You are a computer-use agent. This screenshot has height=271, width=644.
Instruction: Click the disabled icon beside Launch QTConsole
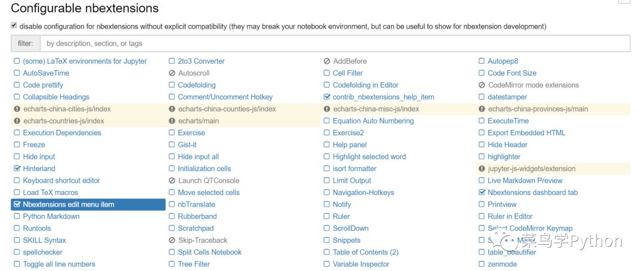point(172,180)
